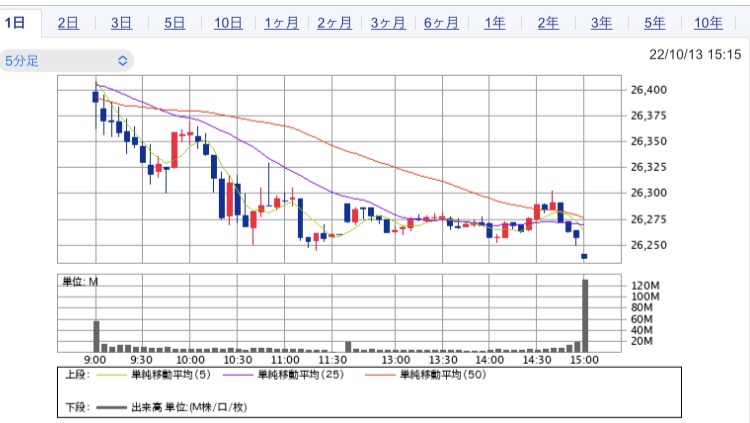Click the tall 15:00 volume bar

click(585, 316)
